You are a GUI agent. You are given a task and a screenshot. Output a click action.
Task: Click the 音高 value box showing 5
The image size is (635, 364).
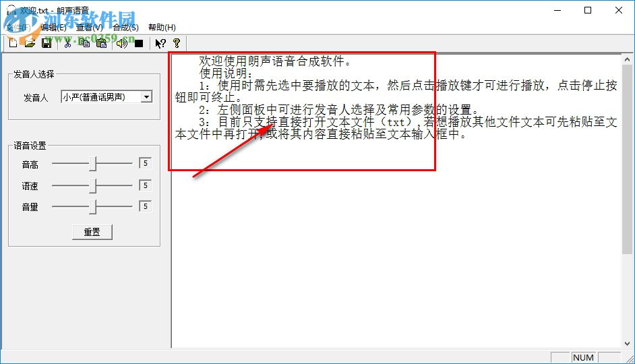pyautogui.click(x=145, y=163)
